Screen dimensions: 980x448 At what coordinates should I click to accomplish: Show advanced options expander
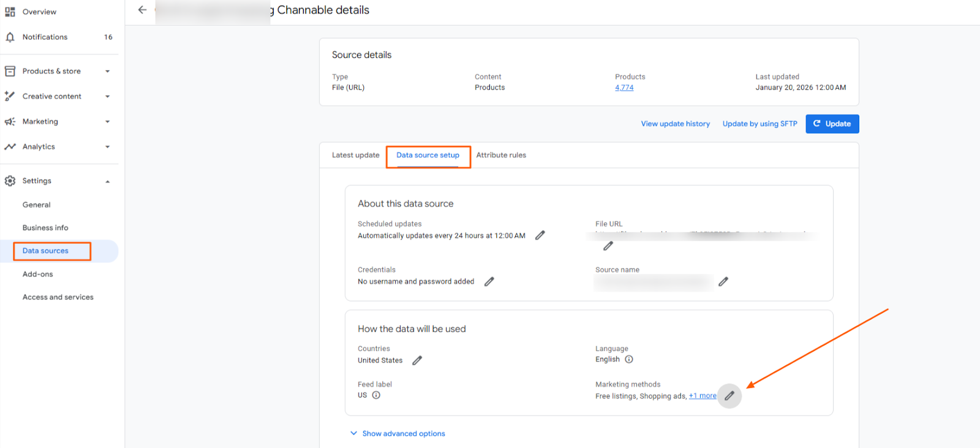(x=398, y=433)
